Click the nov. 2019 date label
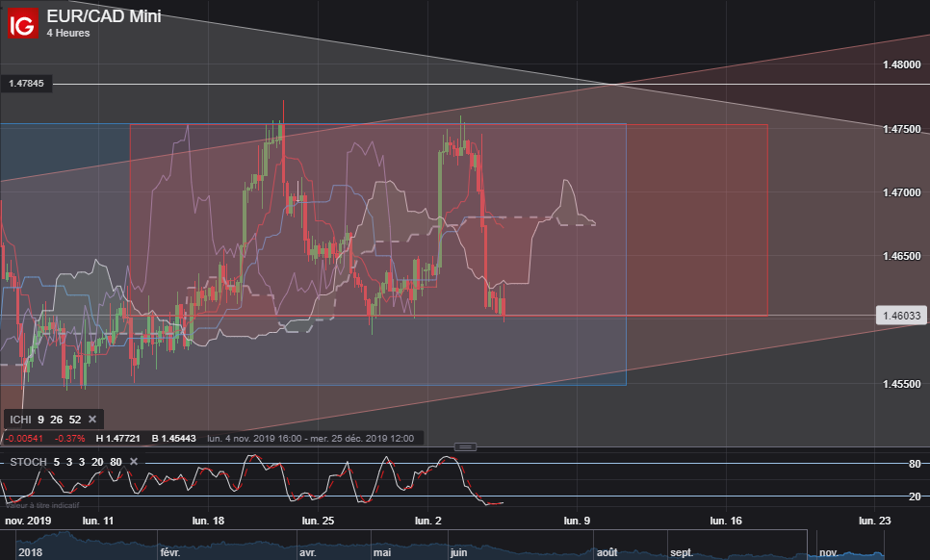The height and width of the screenshot is (560, 930). pyautogui.click(x=28, y=521)
